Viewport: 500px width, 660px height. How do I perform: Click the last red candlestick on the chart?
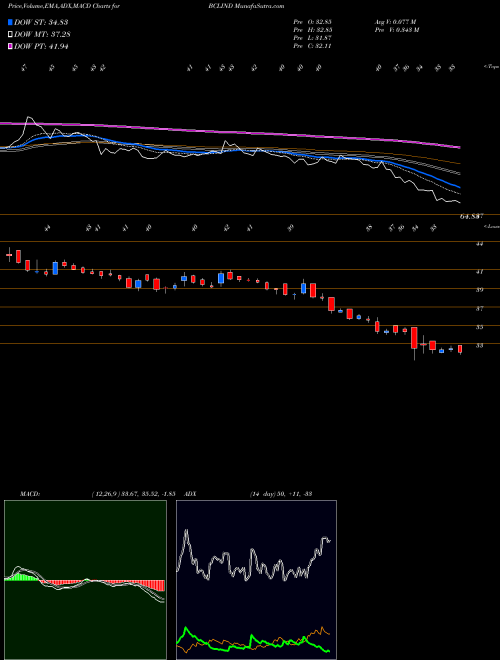(x=460, y=349)
